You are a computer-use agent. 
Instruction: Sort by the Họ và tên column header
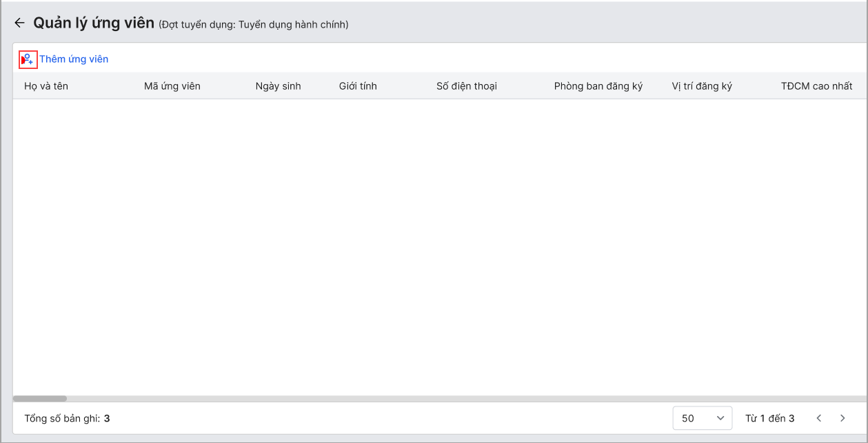tap(46, 86)
